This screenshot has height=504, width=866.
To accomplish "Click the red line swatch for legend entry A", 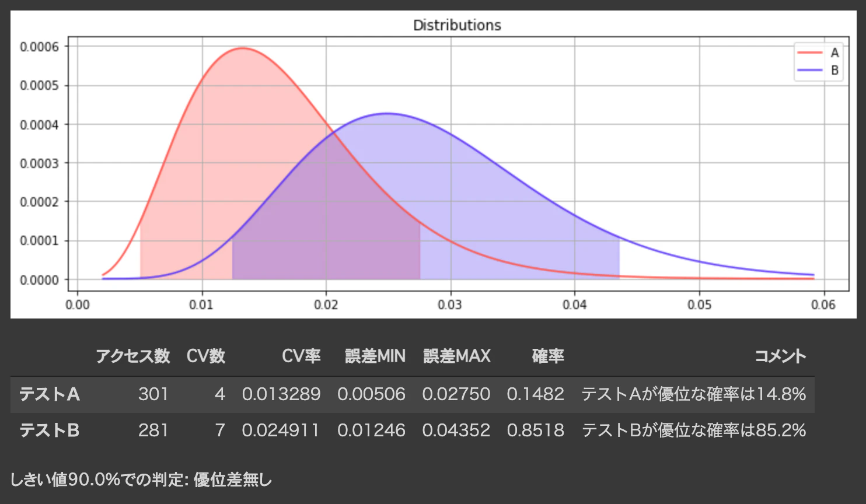I will point(810,52).
